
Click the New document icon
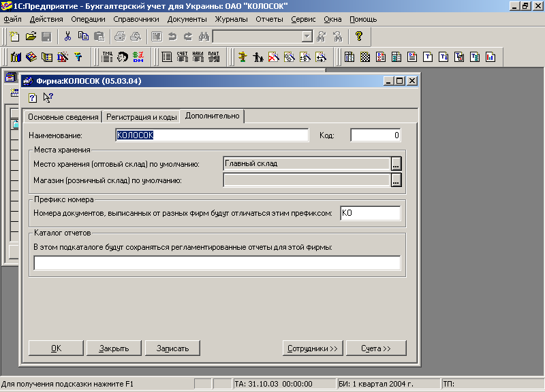[14, 37]
